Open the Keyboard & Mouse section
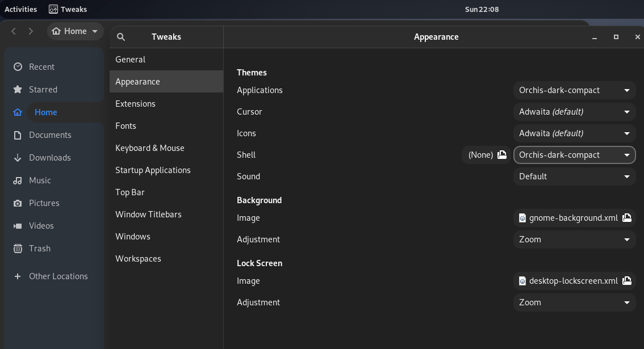The image size is (644, 349). [150, 148]
